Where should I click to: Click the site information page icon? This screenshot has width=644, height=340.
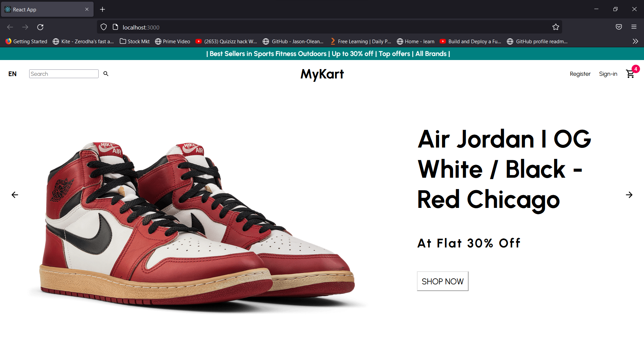(x=115, y=27)
